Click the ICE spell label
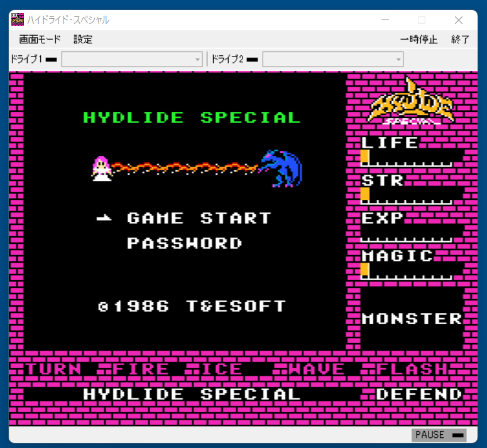This screenshot has width=487, height=448. (222, 369)
